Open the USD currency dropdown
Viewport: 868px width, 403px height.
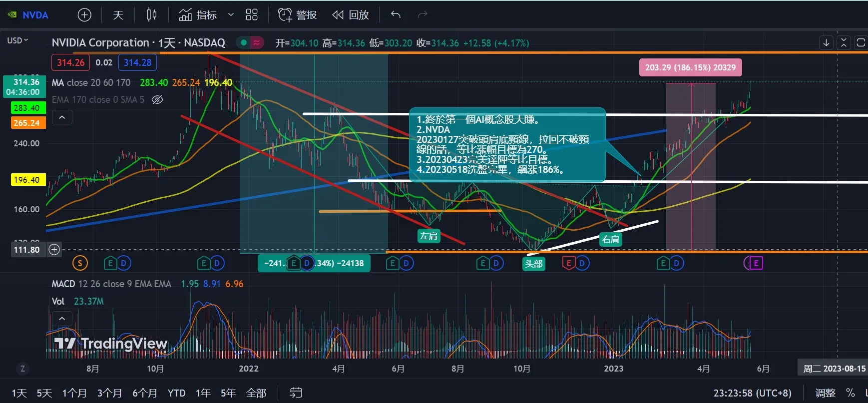coord(17,40)
